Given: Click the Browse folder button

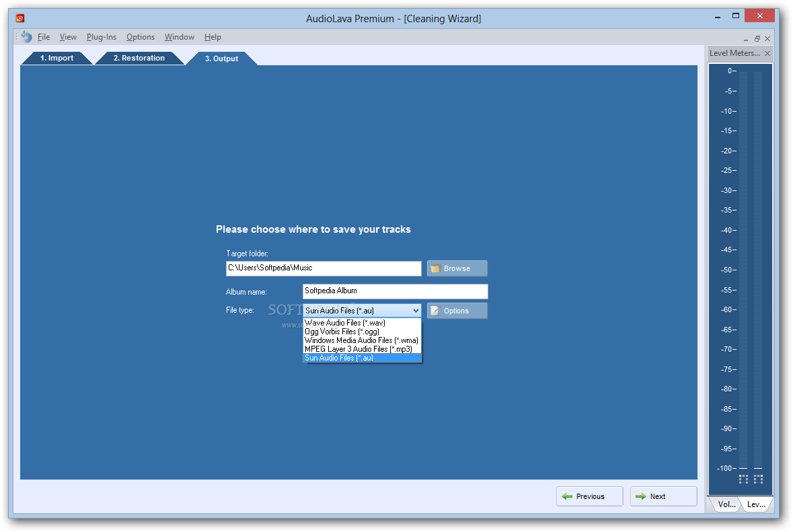Looking at the screenshot, I should [457, 268].
